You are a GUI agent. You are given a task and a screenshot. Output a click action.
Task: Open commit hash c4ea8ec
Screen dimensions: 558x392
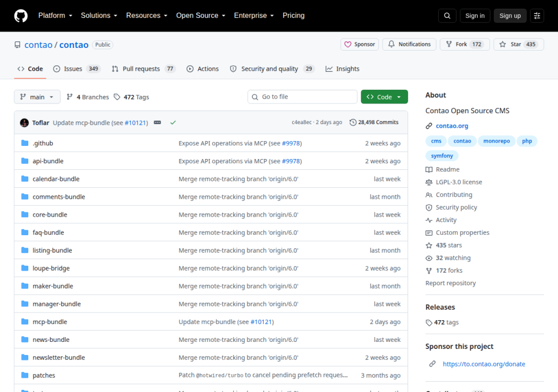[x=301, y=122]
